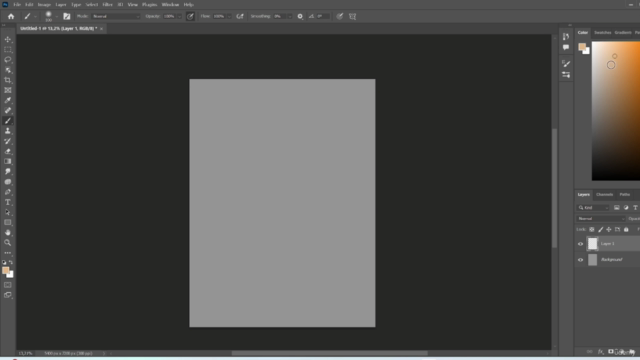Click the Home icon in options bar
The image size is (640, 360).
11,16
